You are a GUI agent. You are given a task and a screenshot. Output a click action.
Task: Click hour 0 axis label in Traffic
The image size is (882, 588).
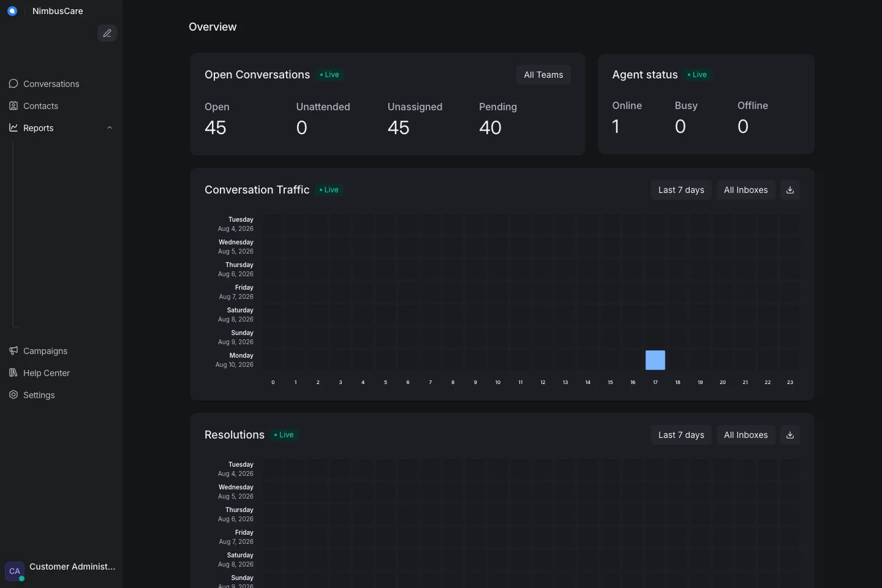click(273, 382)
